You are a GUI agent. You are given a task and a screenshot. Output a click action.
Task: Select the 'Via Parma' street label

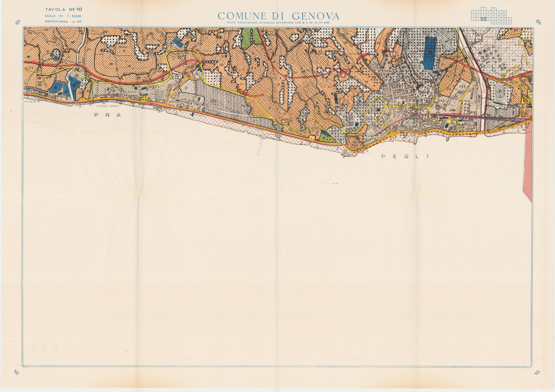tap(467, 120)
